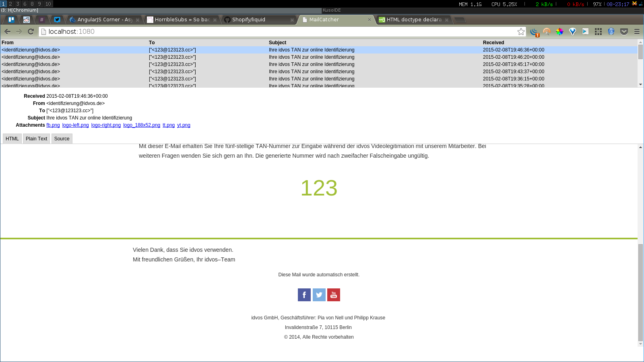This screenshot has height=362, width=644.
Task: Switch to i3 workspace 10
Action: coord(48,4)
